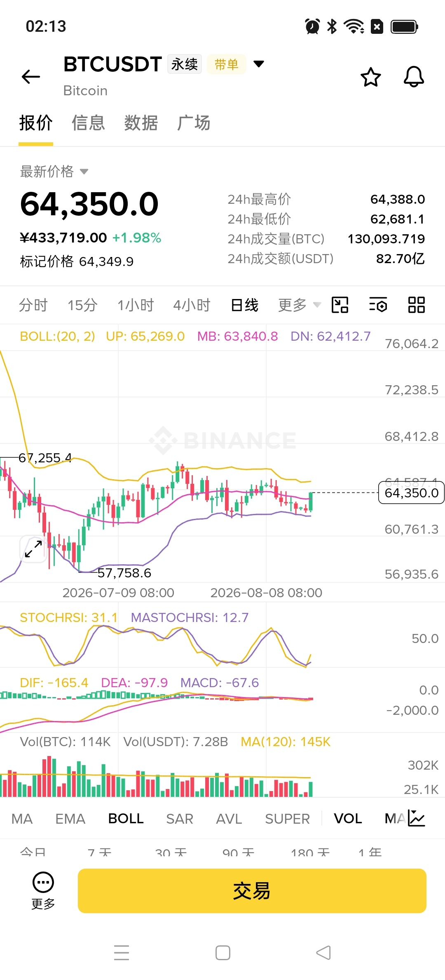
Task: Expand 最新价格 price type dropdown
Action: coord(84,172)
